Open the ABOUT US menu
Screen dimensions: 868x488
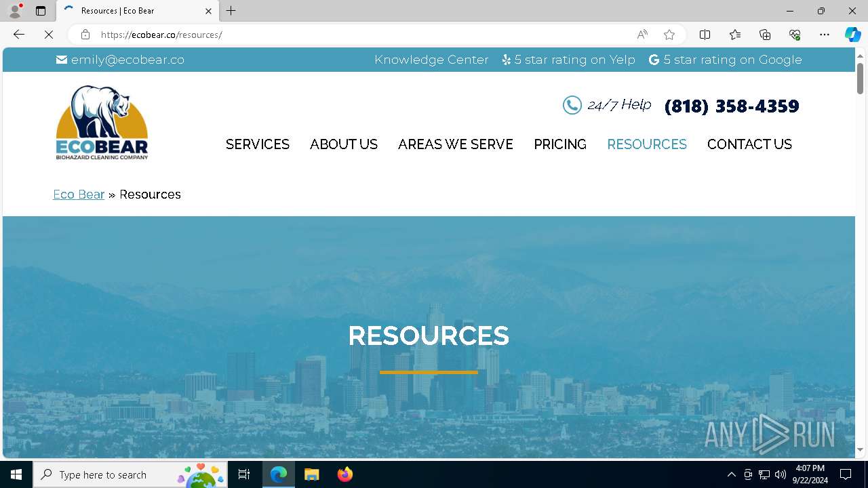point(344,144)
